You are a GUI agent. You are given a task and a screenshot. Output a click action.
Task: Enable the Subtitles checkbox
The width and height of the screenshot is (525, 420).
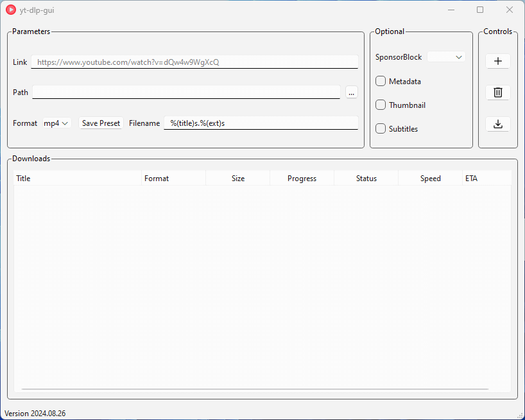381,128
